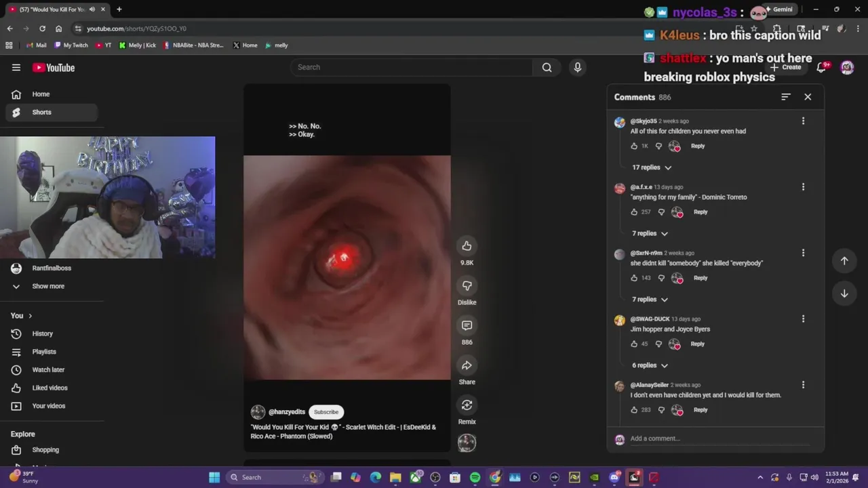Open the You section chevron

[30, 316]
